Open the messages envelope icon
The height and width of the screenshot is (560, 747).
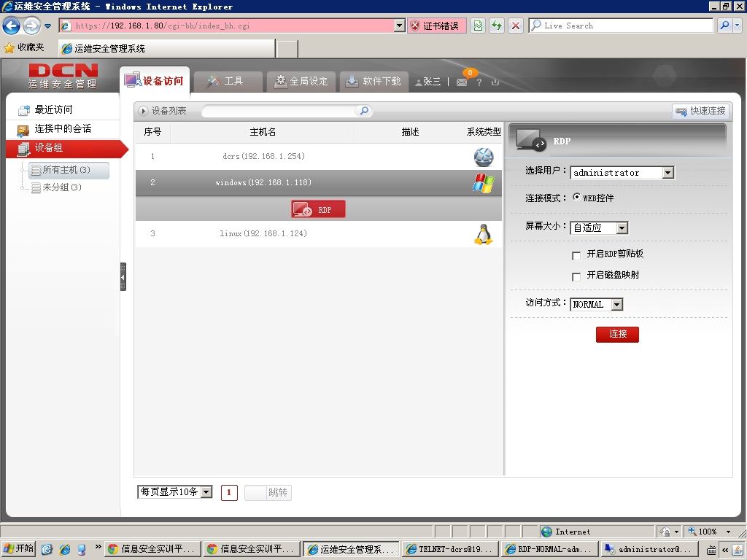click(x=462, y=82)
